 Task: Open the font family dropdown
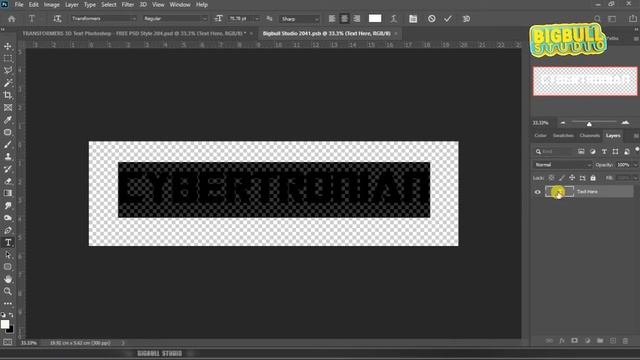click(103, 19)
